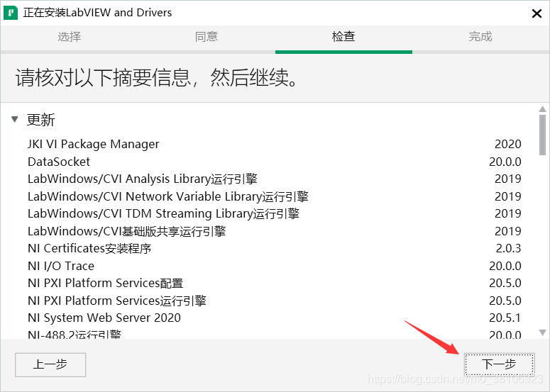
Task: Select NI PXI Platform Services配置 entry
Action: pyautogui.click(x=275, y=283)
